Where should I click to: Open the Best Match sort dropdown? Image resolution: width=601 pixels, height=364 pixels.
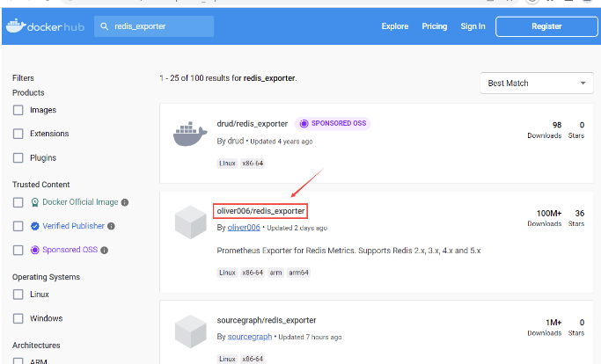537,84
